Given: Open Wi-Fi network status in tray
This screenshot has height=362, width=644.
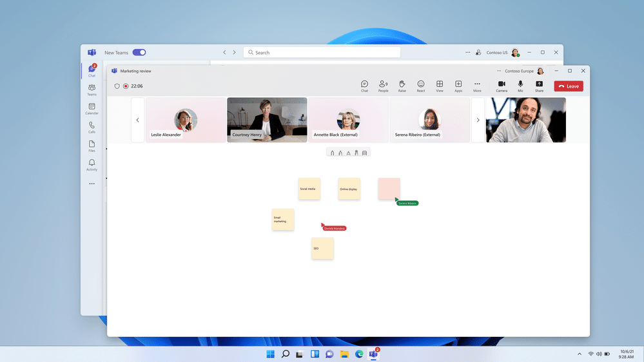Looking at the screenshot, I should tap(590, 354).
